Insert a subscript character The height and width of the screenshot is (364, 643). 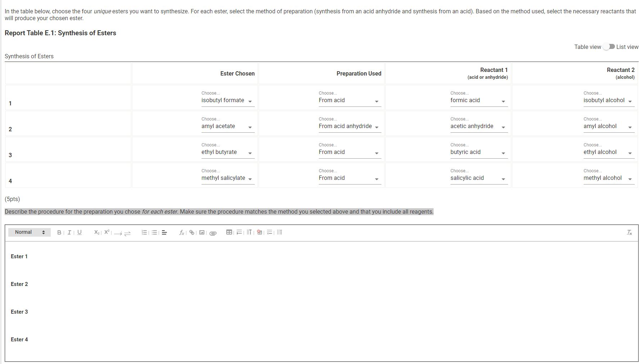pyautogui.click(x=96, y=232)
